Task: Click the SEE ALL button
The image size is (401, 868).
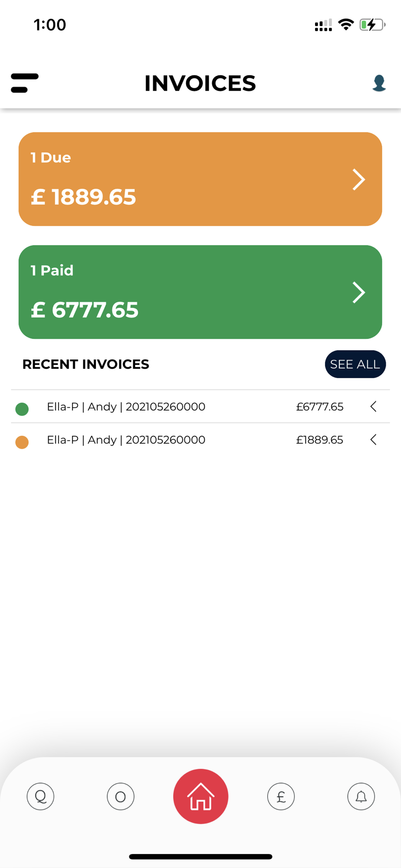Action: pos(355,364)
